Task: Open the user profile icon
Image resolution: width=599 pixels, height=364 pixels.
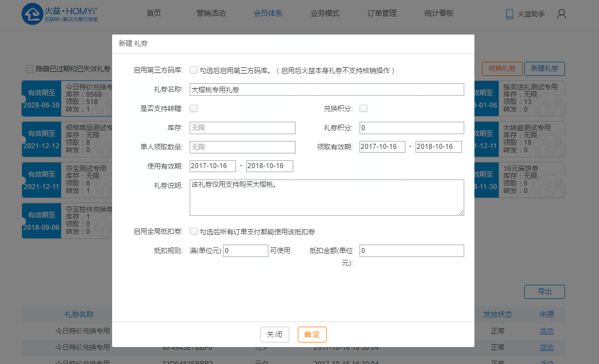Action: tap(561, 14)
